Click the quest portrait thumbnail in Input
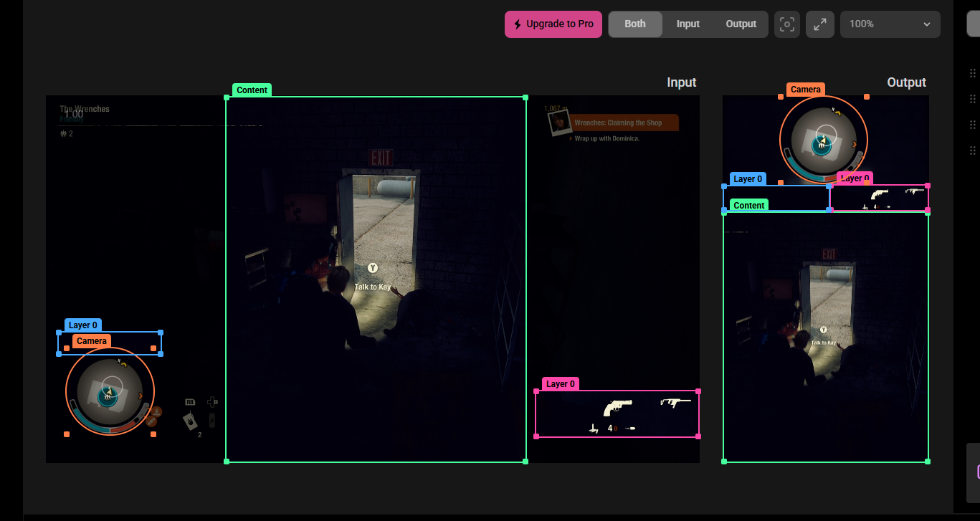Screen dimensions: 980x521 [x=558, y=123]
